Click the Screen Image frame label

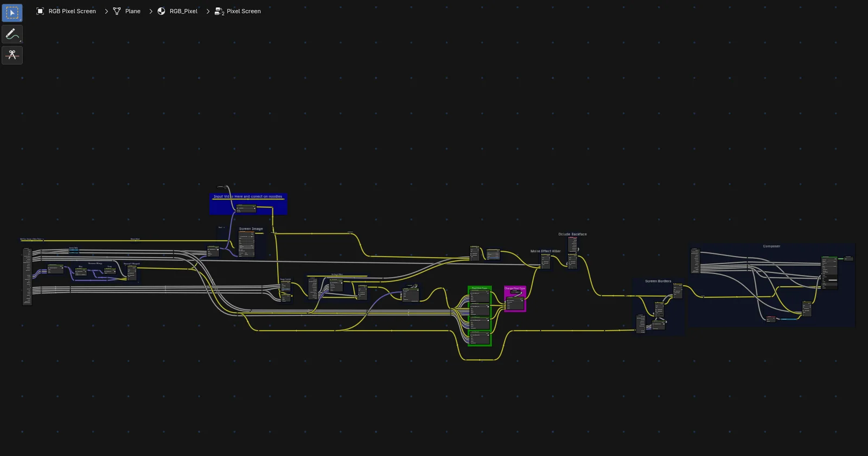(x=251, y=229)
